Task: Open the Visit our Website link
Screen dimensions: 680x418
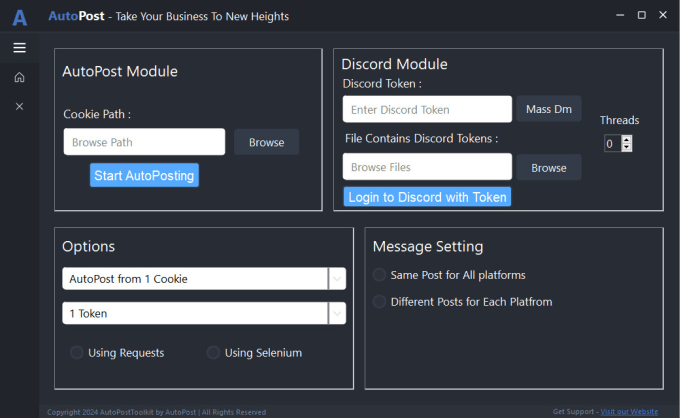Action: [x=629, y=411]
